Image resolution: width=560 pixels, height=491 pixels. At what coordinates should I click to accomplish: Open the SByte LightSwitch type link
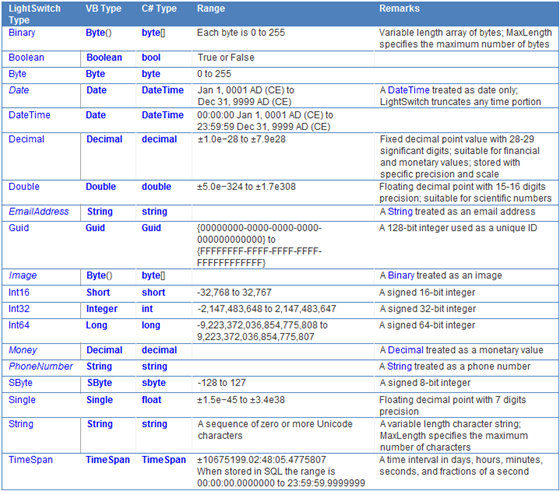tap(20, 383)
